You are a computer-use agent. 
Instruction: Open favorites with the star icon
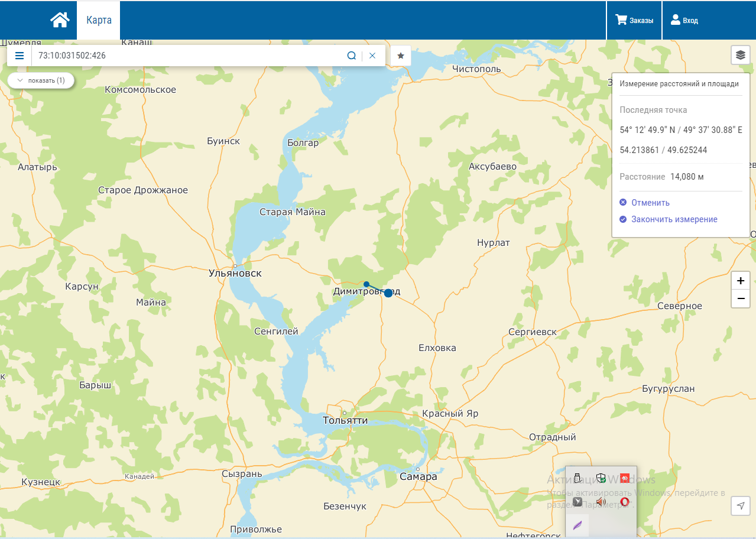[400, 56]
